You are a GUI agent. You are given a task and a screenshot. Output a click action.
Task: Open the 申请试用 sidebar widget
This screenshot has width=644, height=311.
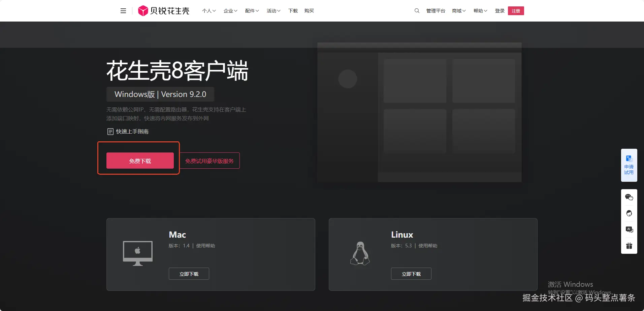(629, 165)
